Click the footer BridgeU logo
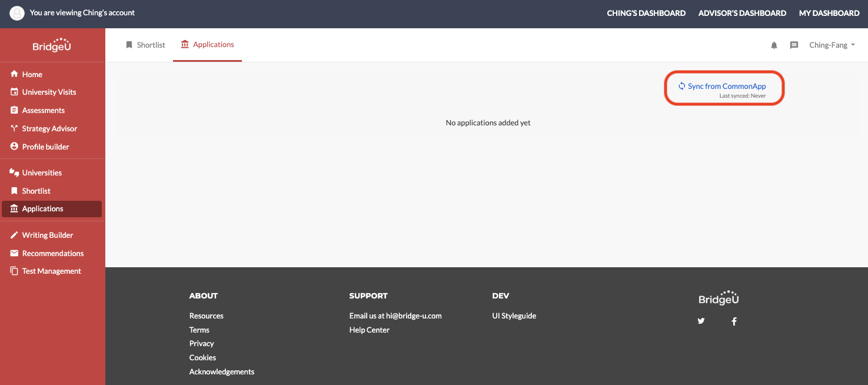 [719, 298]
